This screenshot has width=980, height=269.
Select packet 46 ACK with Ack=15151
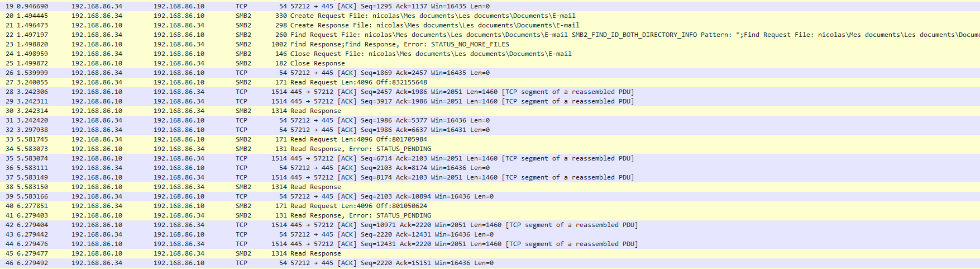click(x=391, y=263)
